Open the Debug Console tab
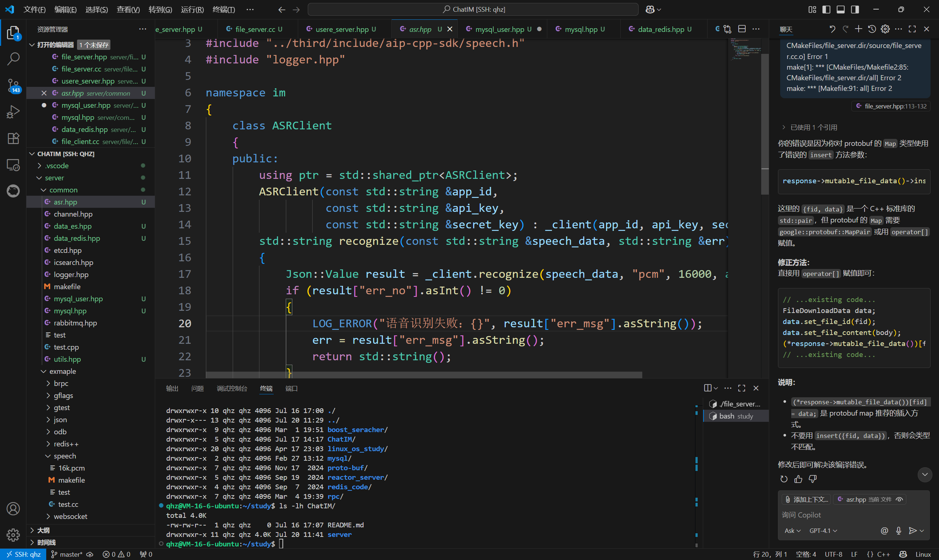 pyautogui.click(x=232, y=388)
